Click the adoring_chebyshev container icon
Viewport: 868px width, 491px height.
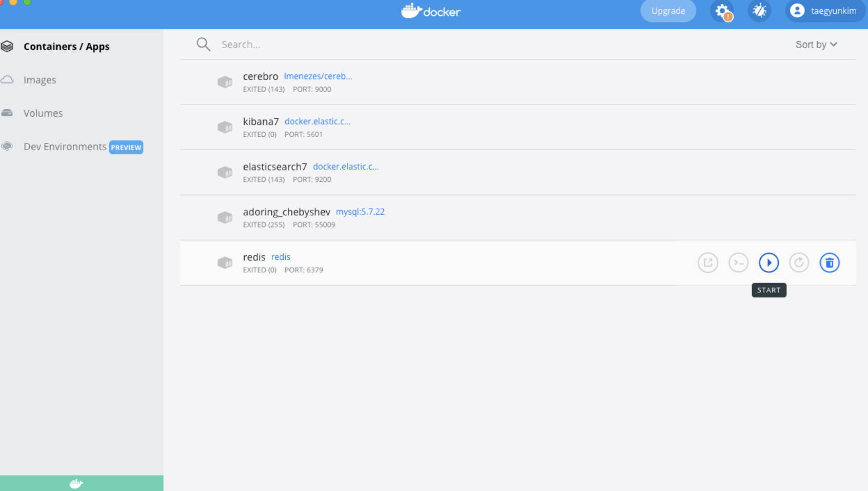225,217
